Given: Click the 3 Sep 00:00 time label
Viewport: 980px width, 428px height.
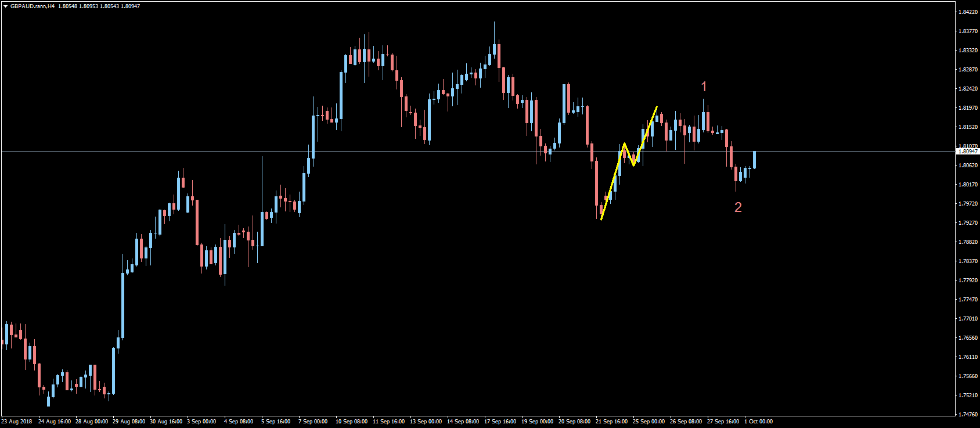Looking at the screenshot, I should 201,422.
